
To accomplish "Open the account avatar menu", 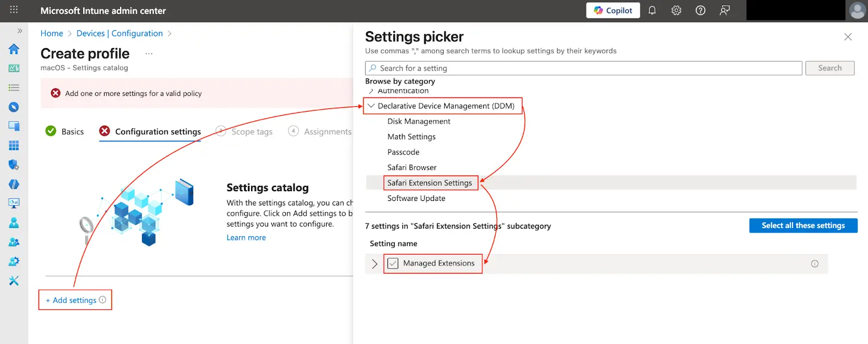I will tap(857, 10).
